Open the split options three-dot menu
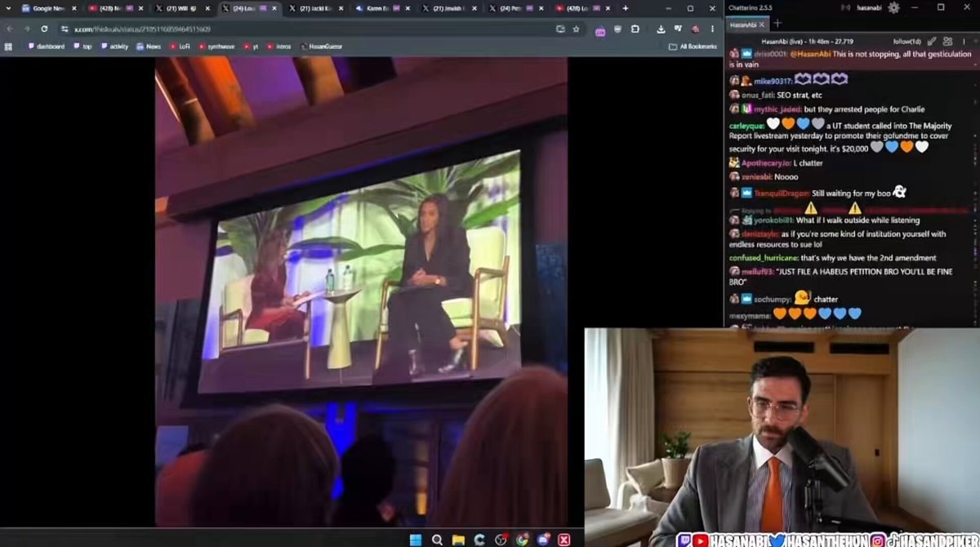980x547 pixels. coord(964,41)
